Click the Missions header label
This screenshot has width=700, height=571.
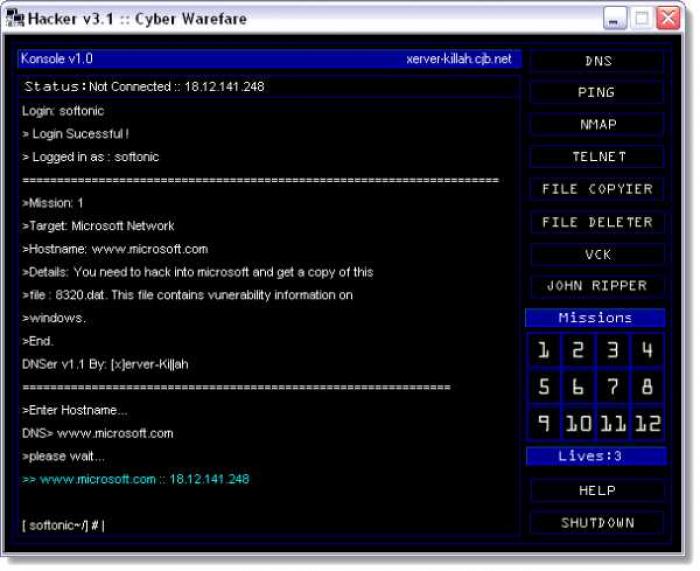595,318
